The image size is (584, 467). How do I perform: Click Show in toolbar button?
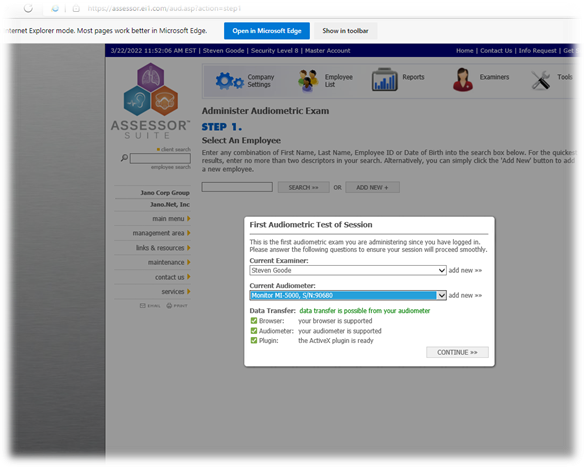[x=345, y=31]
